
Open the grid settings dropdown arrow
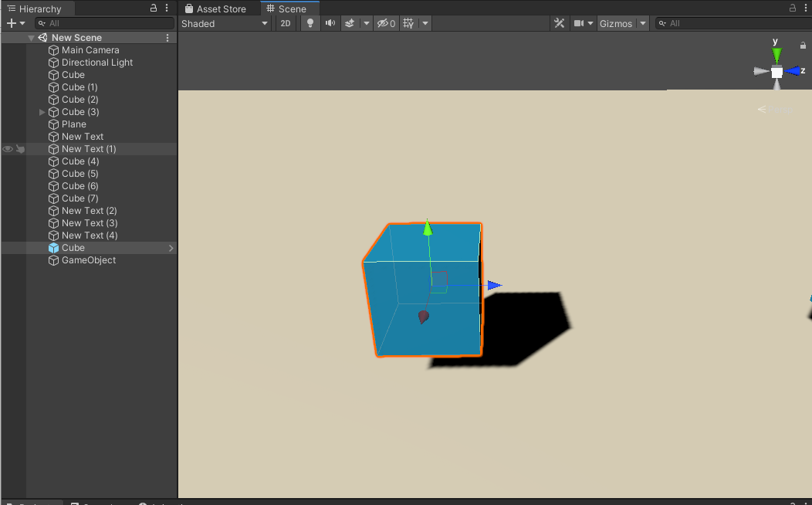point(425,23)
